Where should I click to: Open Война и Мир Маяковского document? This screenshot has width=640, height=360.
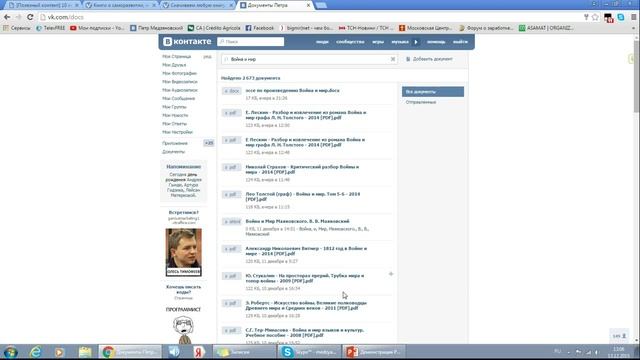297,221
